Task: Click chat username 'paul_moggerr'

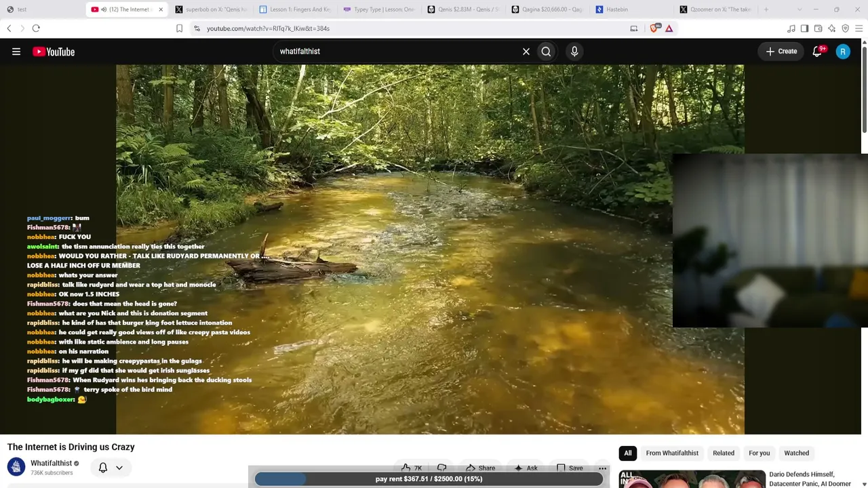Action: coord(49,218)
